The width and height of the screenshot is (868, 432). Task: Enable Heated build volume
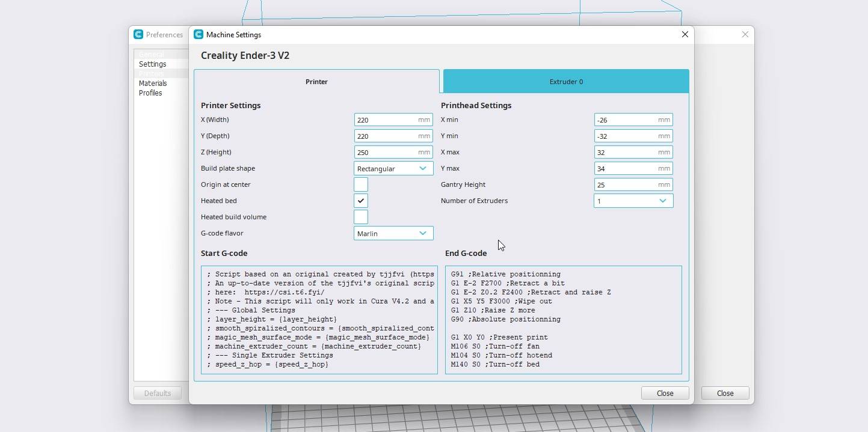(360, 217)
